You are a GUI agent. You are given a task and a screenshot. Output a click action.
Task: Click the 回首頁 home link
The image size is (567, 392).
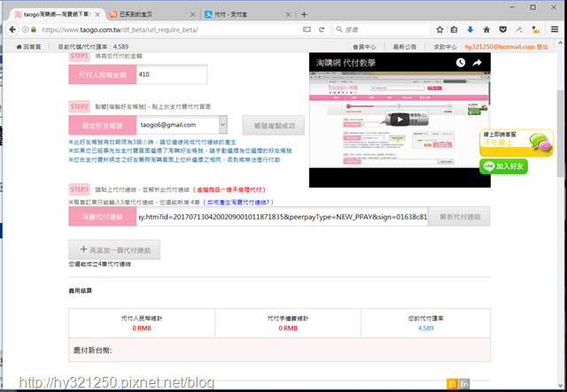(x=28, y=47)
